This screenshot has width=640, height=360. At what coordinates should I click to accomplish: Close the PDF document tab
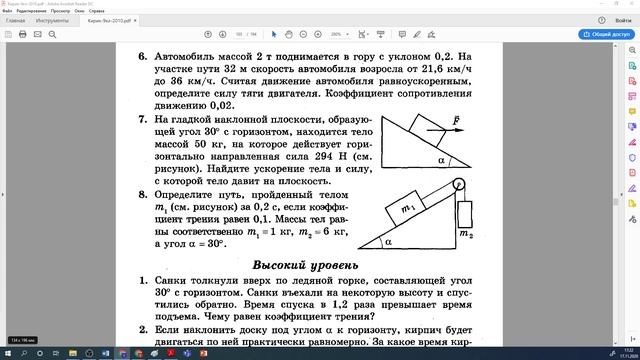[x=135, y=20]
